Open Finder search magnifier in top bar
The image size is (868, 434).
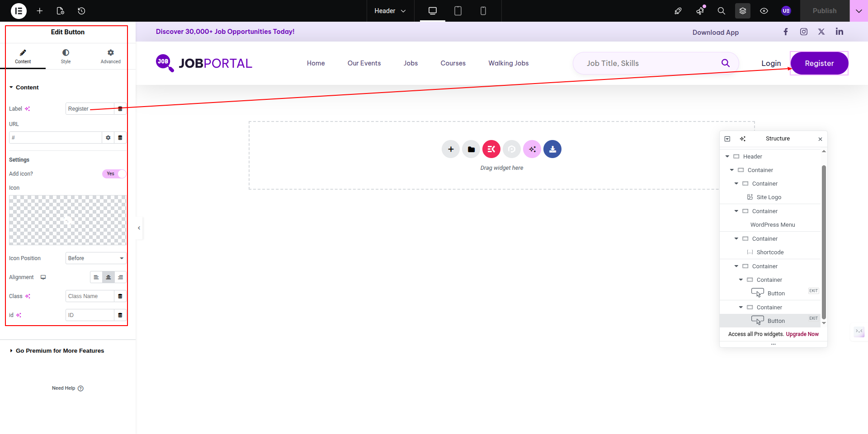(721, 11)
